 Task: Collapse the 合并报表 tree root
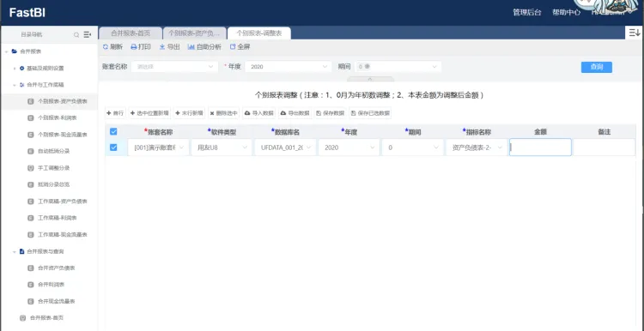(x=7, y=51)
